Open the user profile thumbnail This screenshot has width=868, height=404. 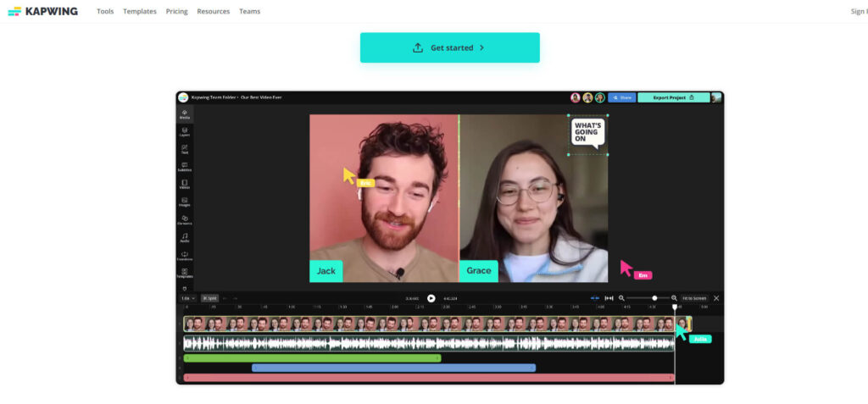tap(717, 97)
